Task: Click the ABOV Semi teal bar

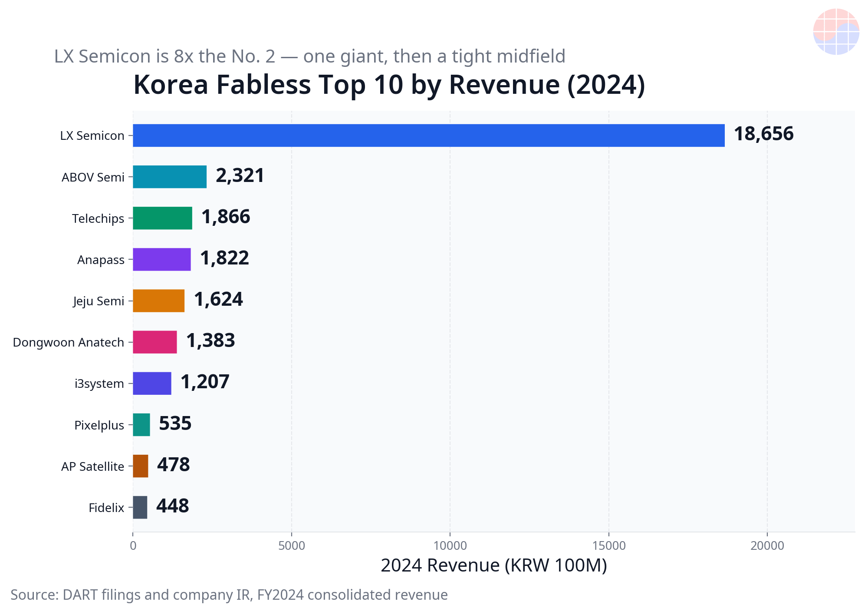Action: [x=170, y=177]
